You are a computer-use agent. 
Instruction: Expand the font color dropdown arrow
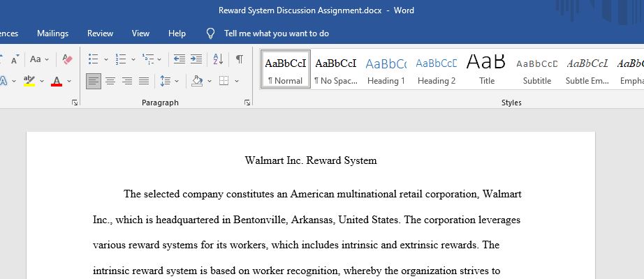point(69,81)
